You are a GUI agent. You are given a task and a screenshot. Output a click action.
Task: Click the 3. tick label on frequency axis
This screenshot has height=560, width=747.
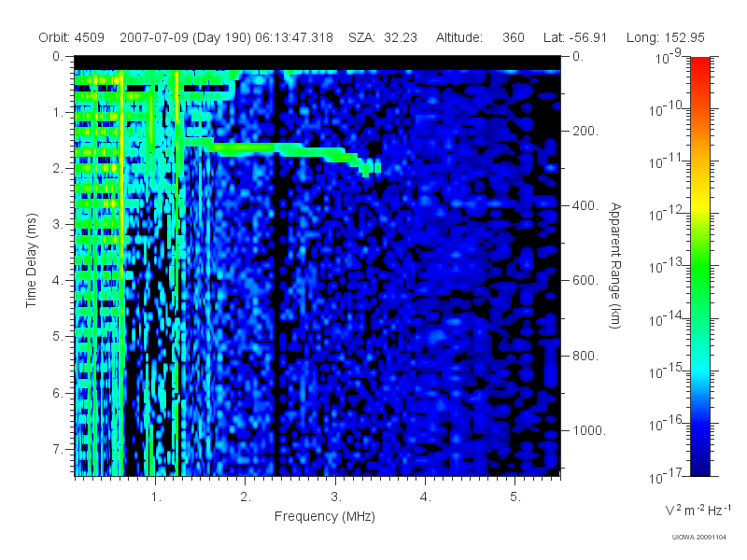tap(336, 497)
